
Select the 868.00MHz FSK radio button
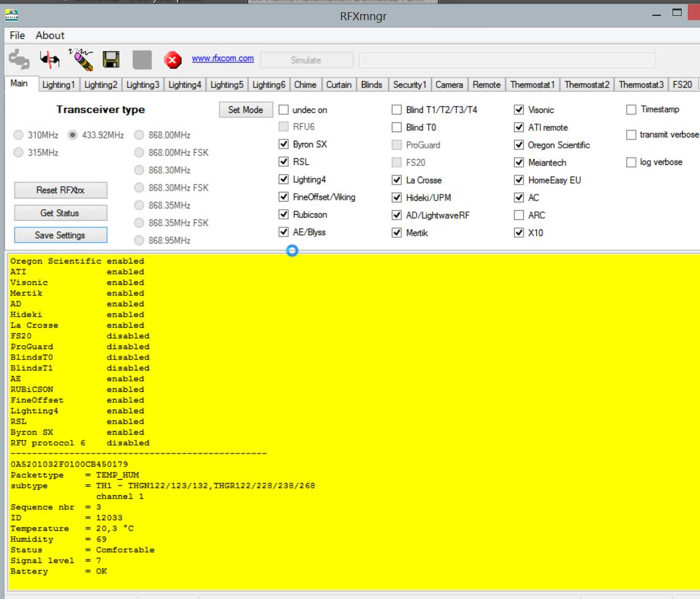click(x=139, y=153)
